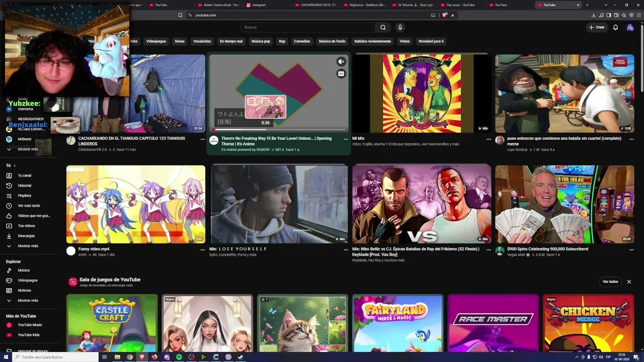Image resolution: width=644 pixels, height=362 pixels.
Task: Open Spotify from the taskbar
Action: (x=179, y=357)
